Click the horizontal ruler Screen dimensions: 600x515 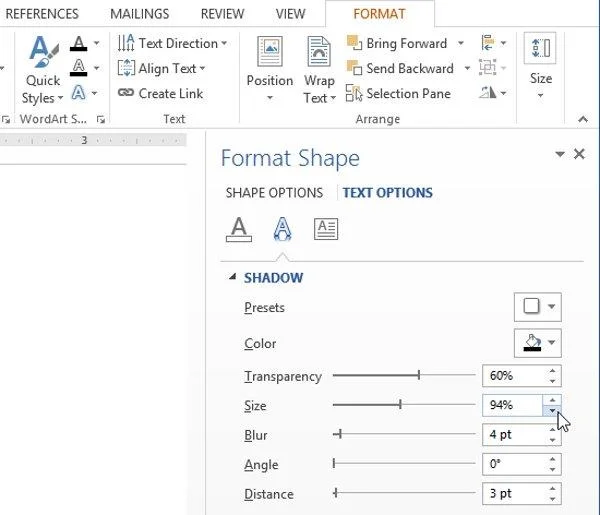point(93,140)
